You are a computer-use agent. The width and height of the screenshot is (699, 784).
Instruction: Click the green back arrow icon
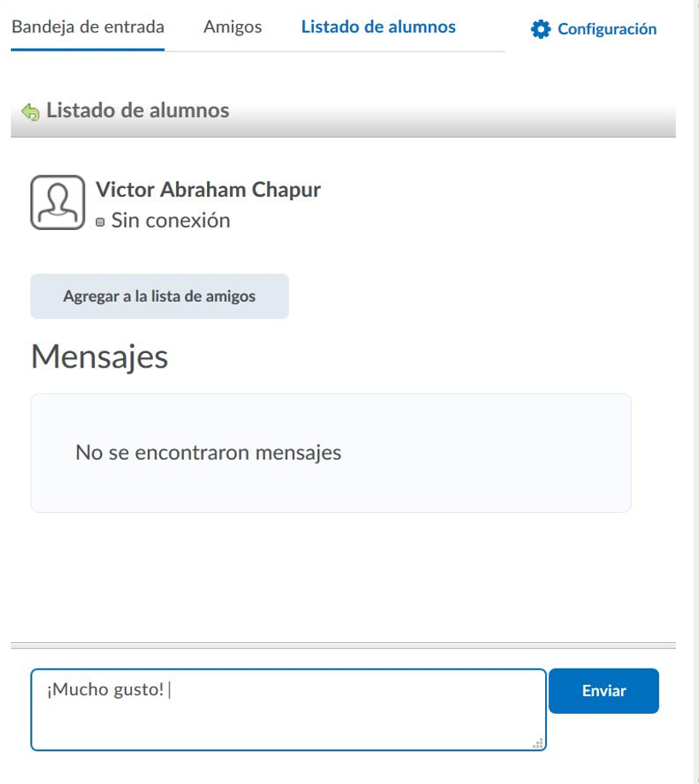(x=31, y=111)
